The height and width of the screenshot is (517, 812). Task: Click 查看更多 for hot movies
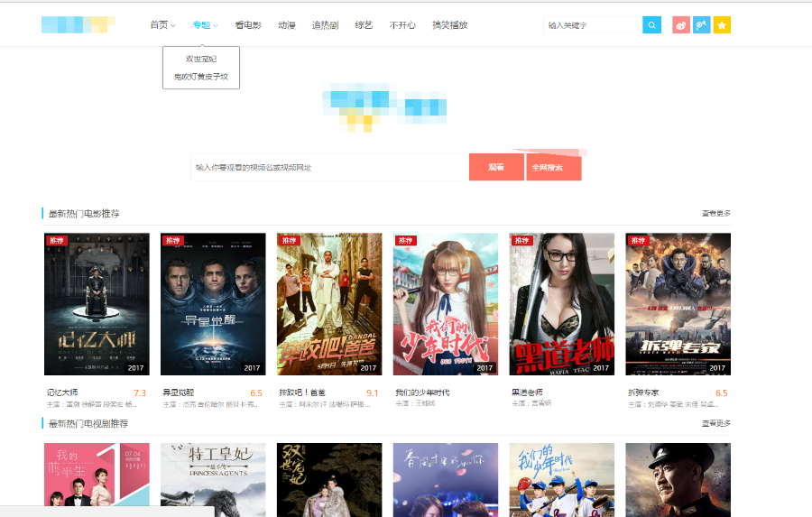(x=716, y=213)
